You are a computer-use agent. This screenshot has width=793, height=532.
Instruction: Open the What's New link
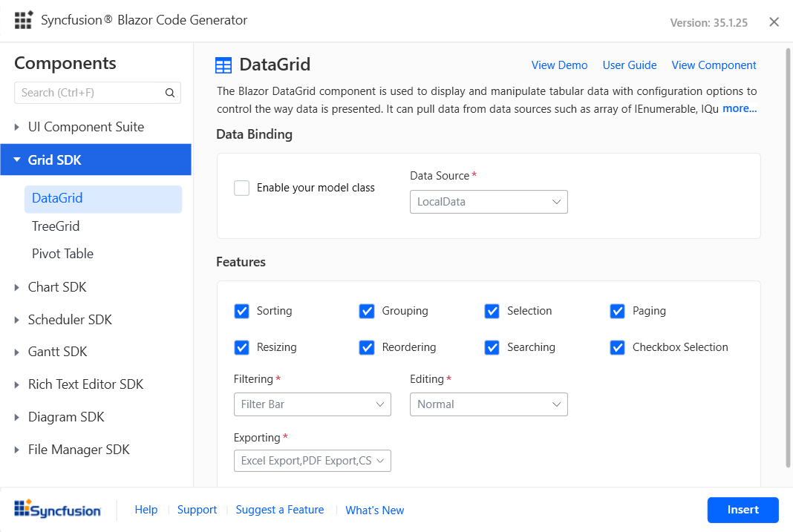pos(375,510)
